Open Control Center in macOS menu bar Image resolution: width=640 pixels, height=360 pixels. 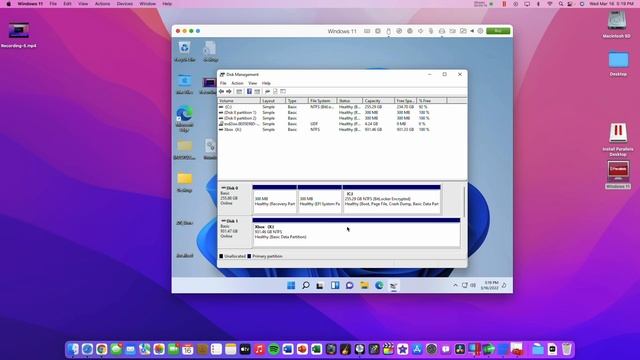click(571, 4)
